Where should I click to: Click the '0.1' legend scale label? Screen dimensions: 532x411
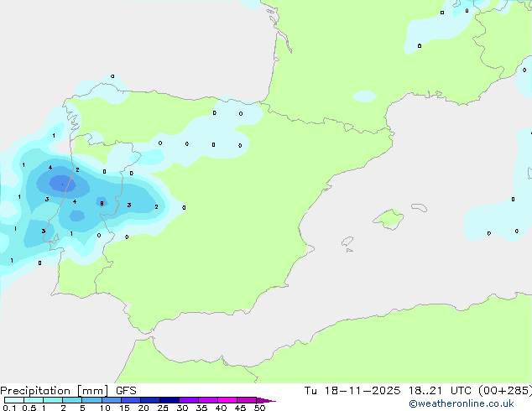click(9, 408)
